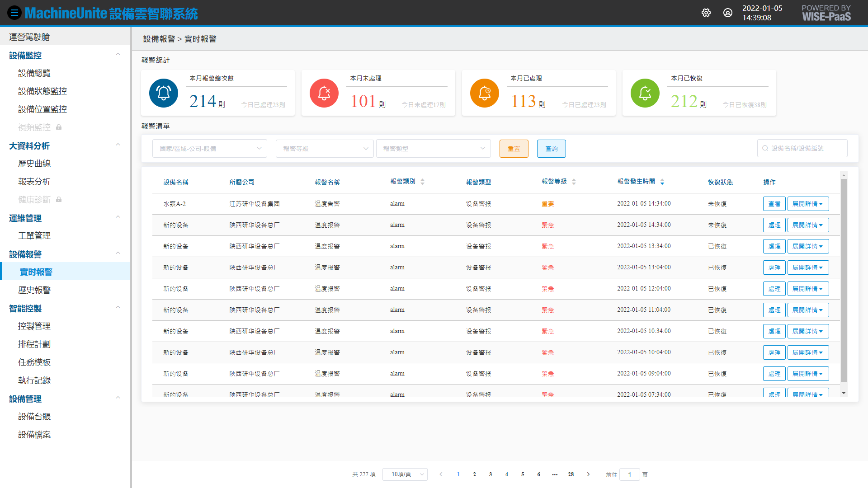This screenshot has height=488, width=868.
Task: Open the 10項/頁 page size dropdown
Action: click(405, 474)
